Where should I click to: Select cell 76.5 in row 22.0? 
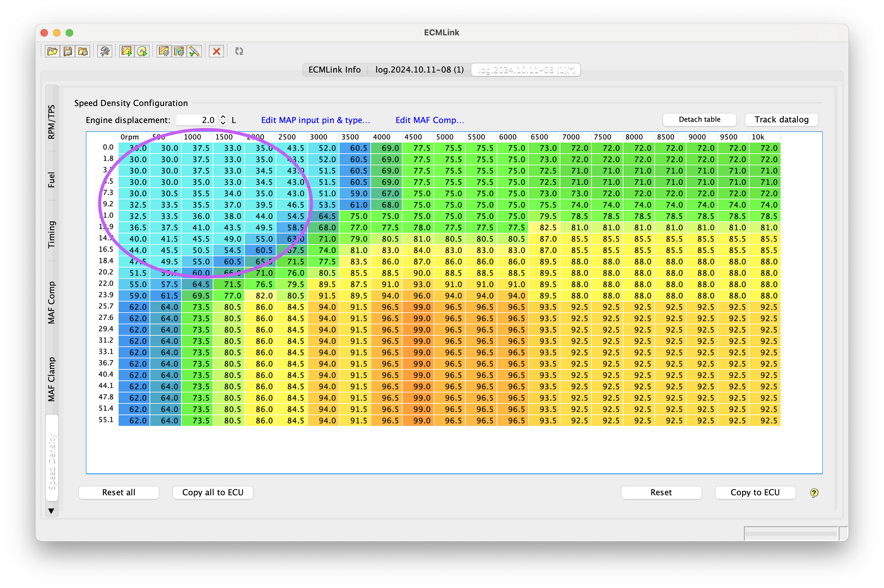tap(260, 285)
